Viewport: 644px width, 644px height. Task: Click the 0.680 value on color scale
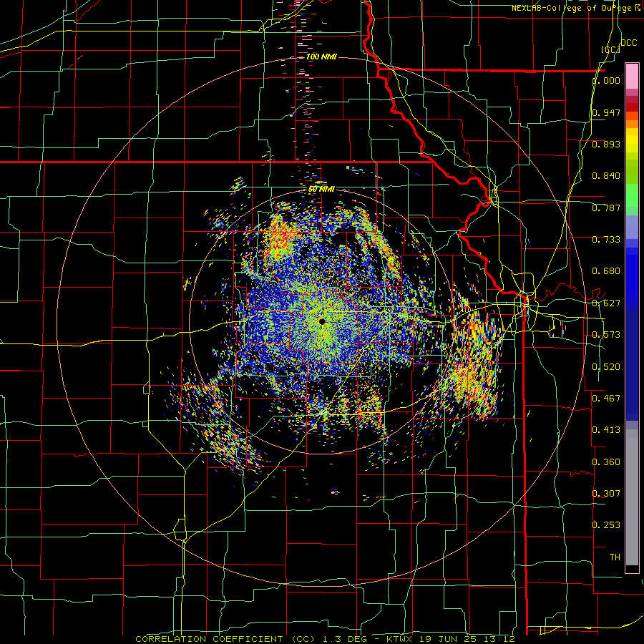tap(606, 271)
